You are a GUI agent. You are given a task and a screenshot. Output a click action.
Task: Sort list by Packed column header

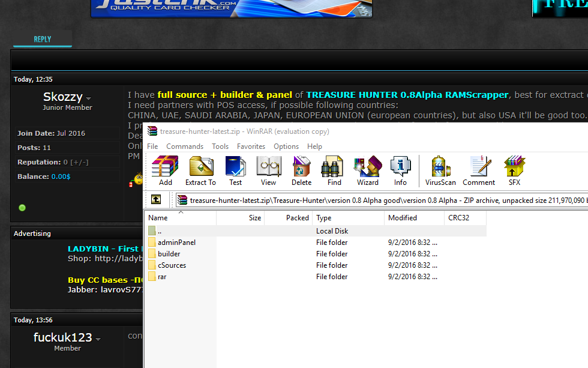click(x=289, y=217)
